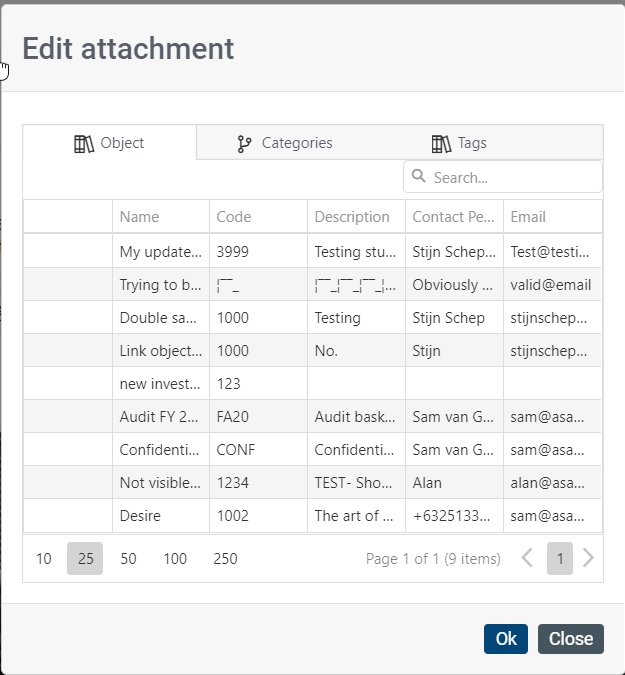Viewport: 625px width, 675px height.
Task: Open the Tags tab
Action: pos(459,143)
